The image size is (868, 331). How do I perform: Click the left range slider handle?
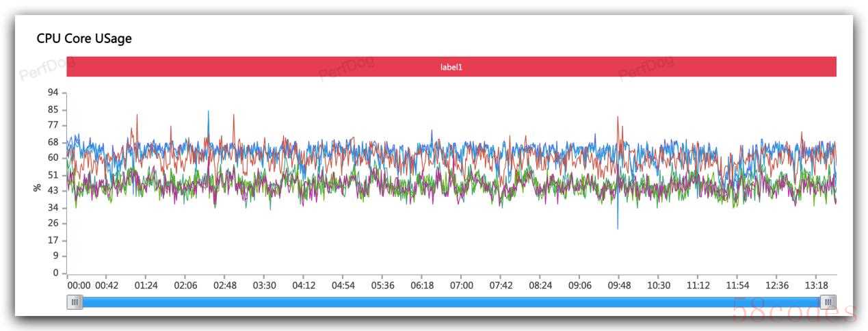click(x=75, y=302)
